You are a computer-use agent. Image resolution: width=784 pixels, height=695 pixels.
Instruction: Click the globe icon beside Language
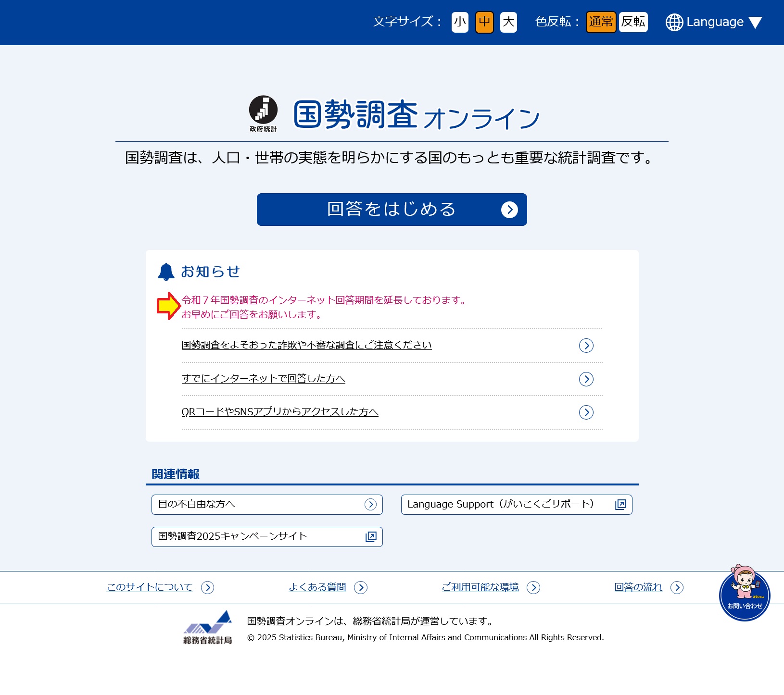[674, 22]
